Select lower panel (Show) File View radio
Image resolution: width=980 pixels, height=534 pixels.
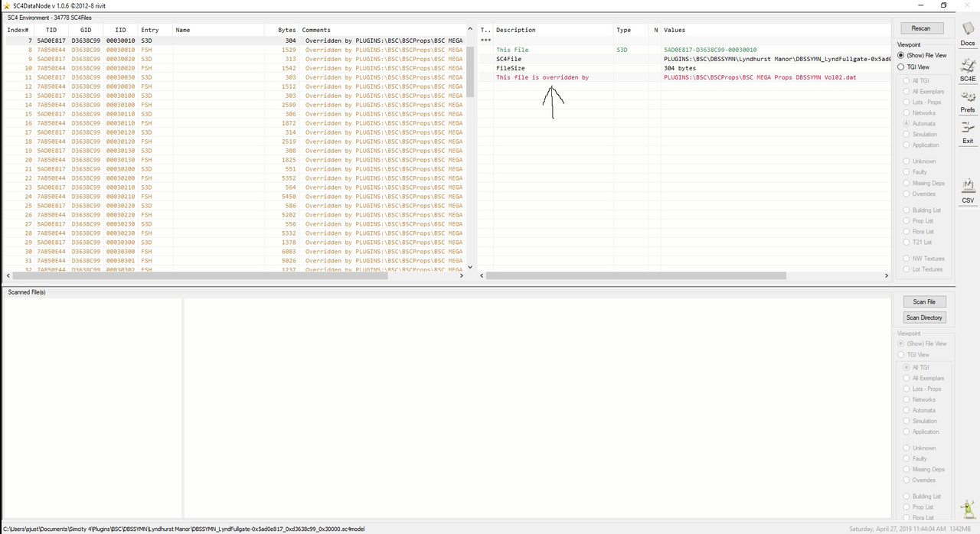[x=922, y=344]
